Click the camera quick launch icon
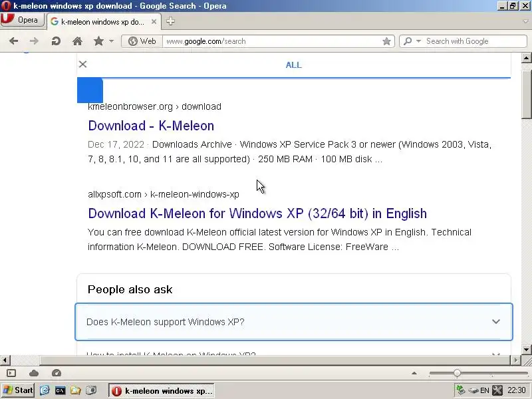 point(91,390)
